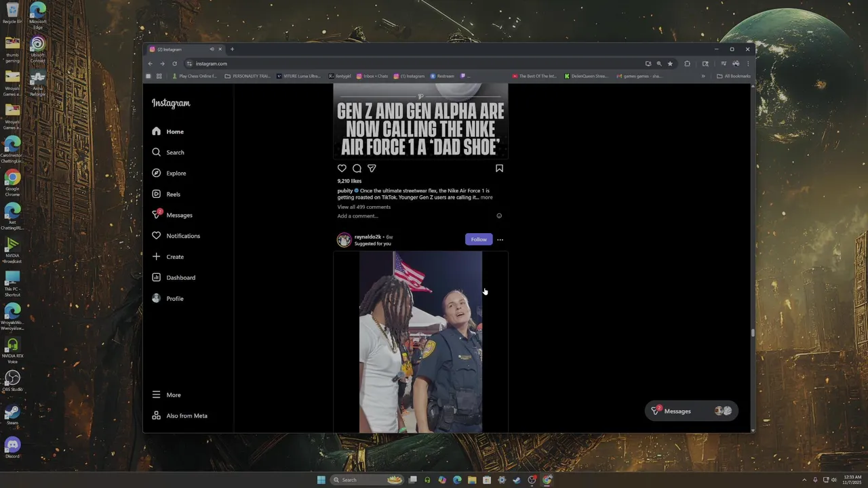Save the pubity post with bookmark icon
Viewport: 868px width, 488px height.
pyautogui.click(x=499, y=168)
